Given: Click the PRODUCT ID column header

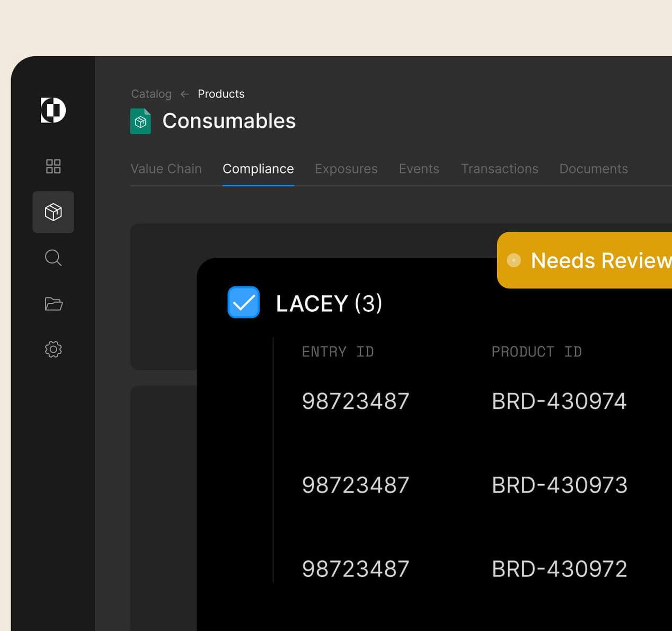Looking at the screenshot, I should [536, 352].
